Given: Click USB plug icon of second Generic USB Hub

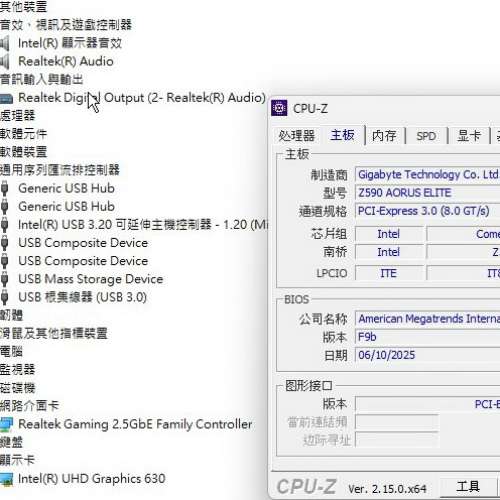Looking at the screenshot, I should click(5, 206).
